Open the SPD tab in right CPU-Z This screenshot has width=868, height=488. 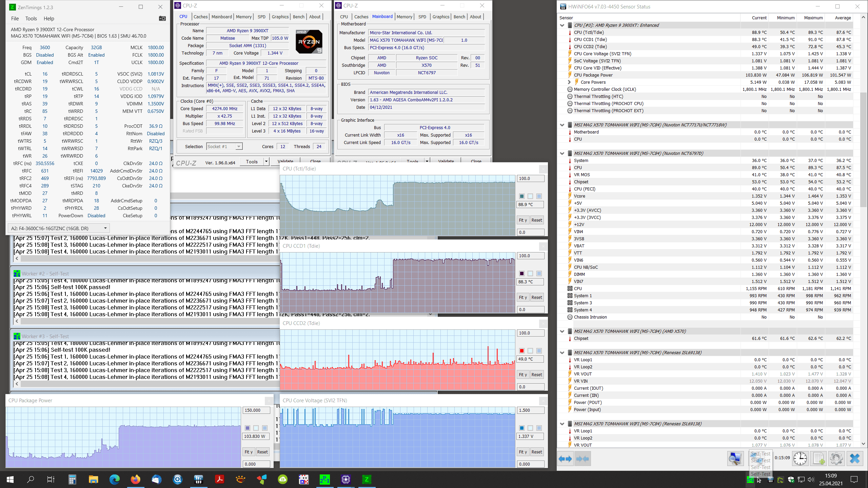pyautogui.click(x=422, y=17)
